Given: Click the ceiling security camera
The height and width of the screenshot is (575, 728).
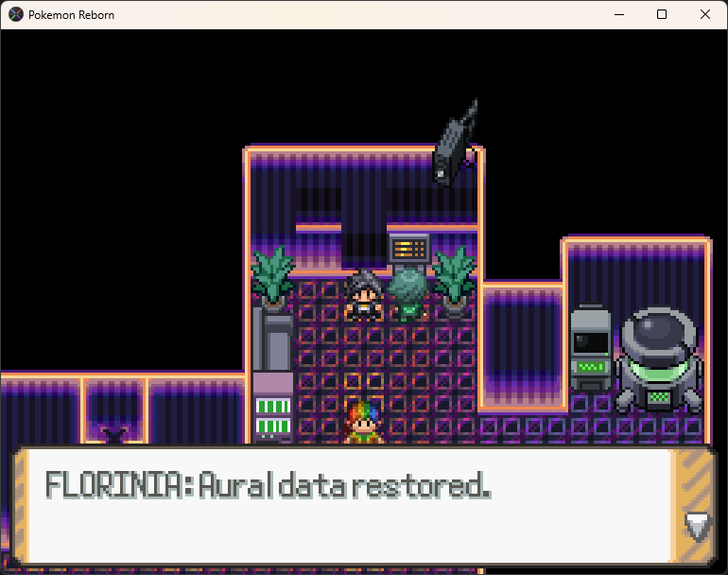Looking at the screenshot, I should pos(456,143).
